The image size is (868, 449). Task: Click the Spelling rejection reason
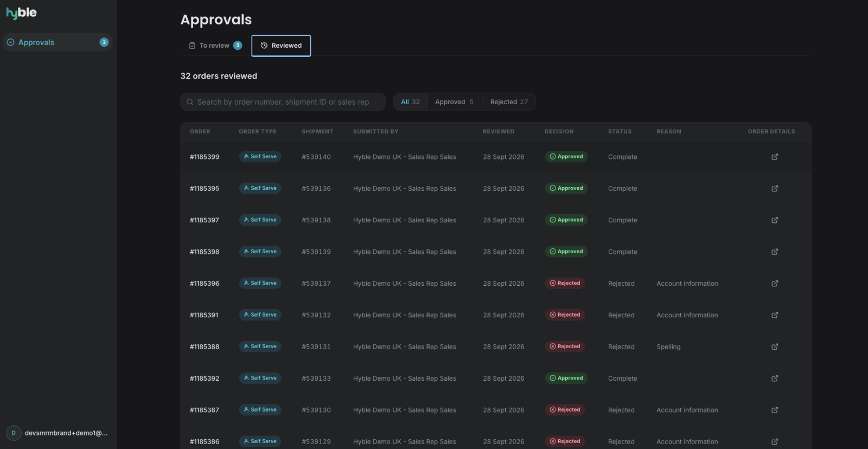tap(668, 347)
